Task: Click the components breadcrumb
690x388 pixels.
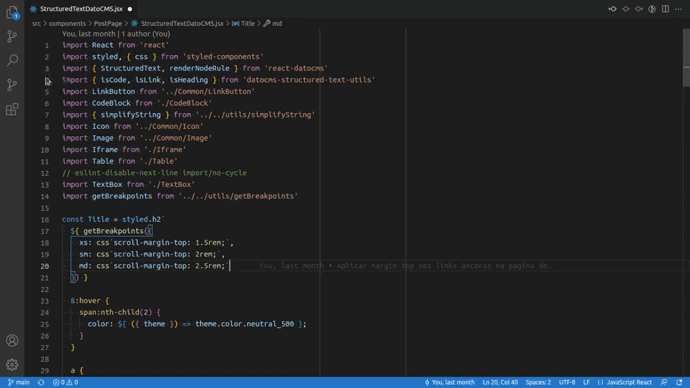Action: click(67, 23)
